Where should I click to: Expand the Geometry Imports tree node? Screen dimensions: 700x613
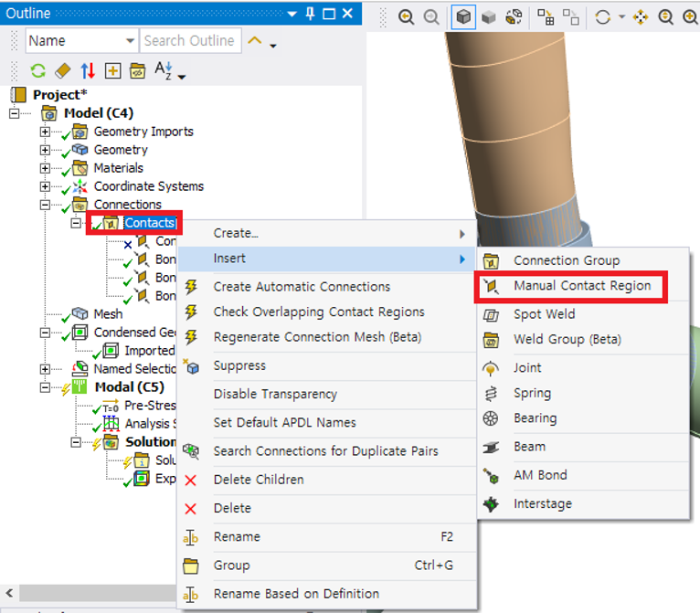(x=45, y=132)
